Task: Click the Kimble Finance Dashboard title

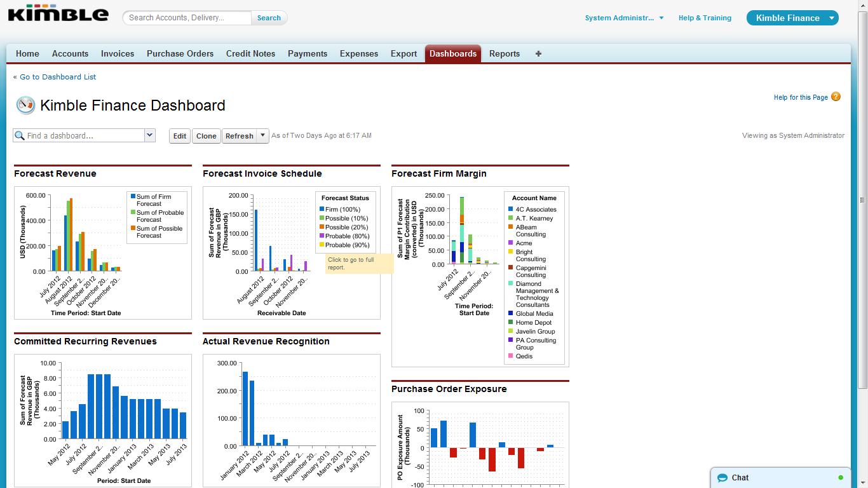Action: 133,105
